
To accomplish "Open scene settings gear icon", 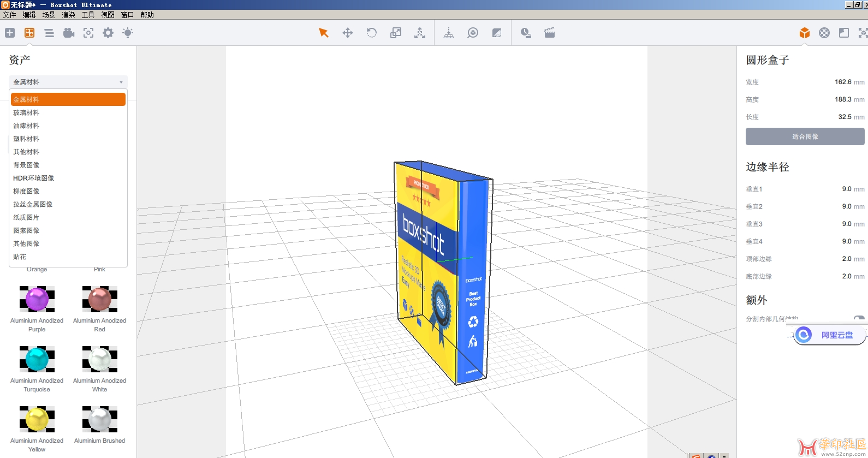I will point(108,33).
